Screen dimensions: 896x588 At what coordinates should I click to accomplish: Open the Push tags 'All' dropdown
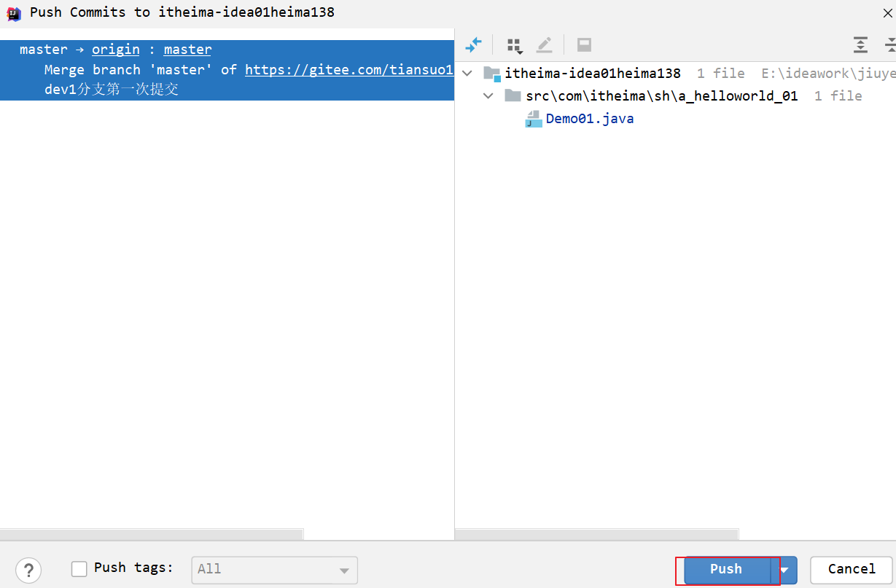tap(274, 570)
